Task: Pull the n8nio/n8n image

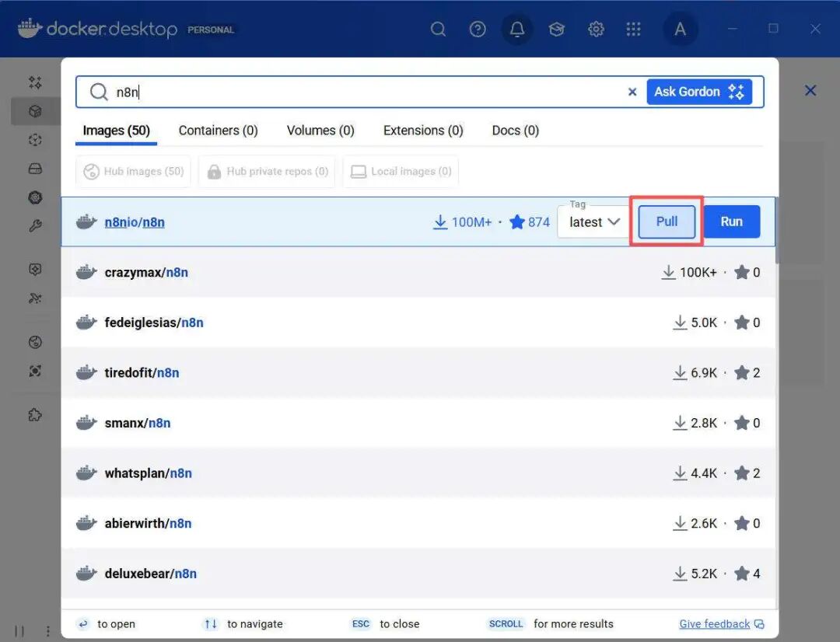Action: pyautogui.click(x=667, y=222)
